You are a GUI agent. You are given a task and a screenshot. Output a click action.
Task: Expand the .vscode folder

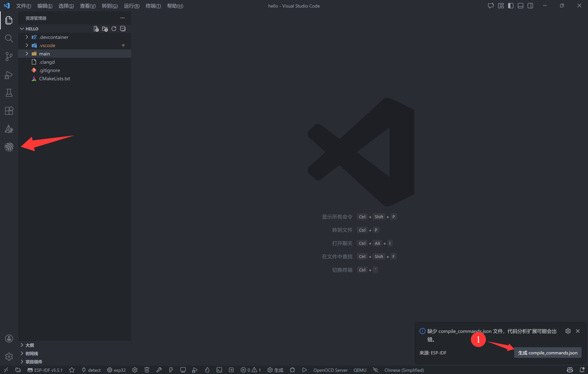click(74, 45)
